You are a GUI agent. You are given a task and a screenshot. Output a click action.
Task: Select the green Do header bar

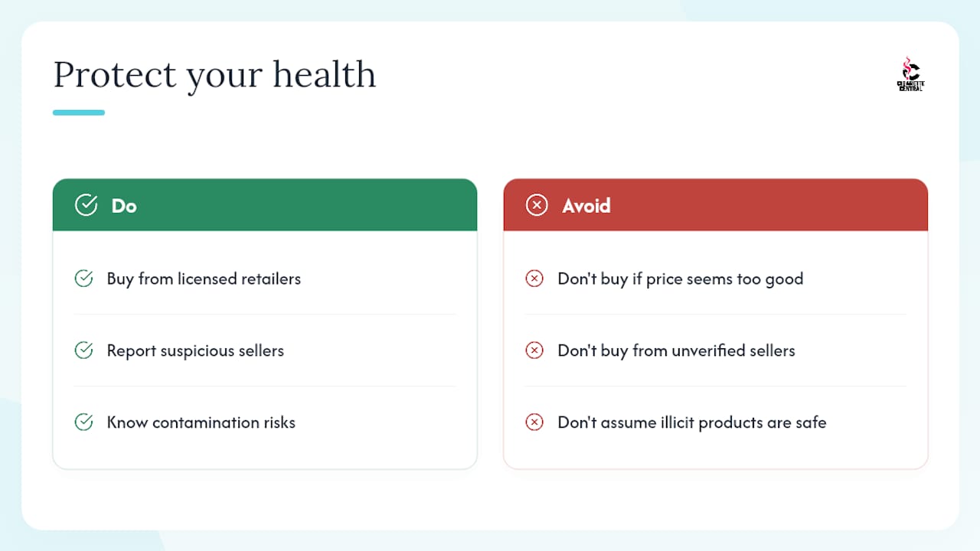tap(265, 205)
